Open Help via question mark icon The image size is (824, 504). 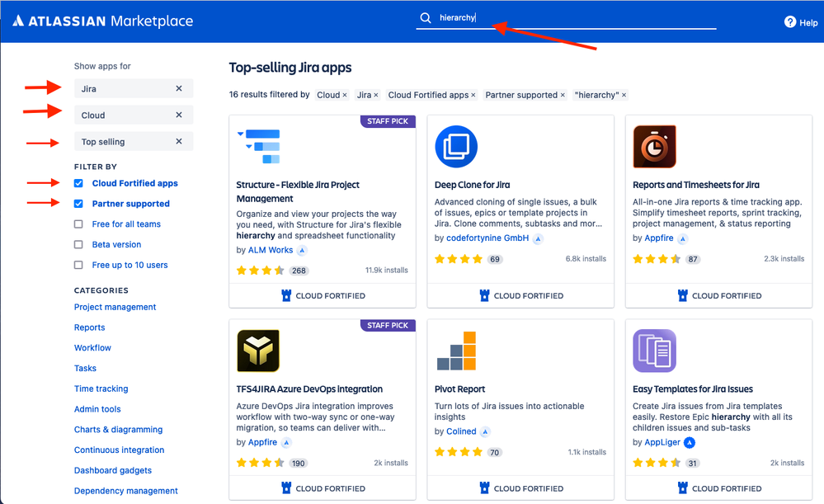point(790,22)
